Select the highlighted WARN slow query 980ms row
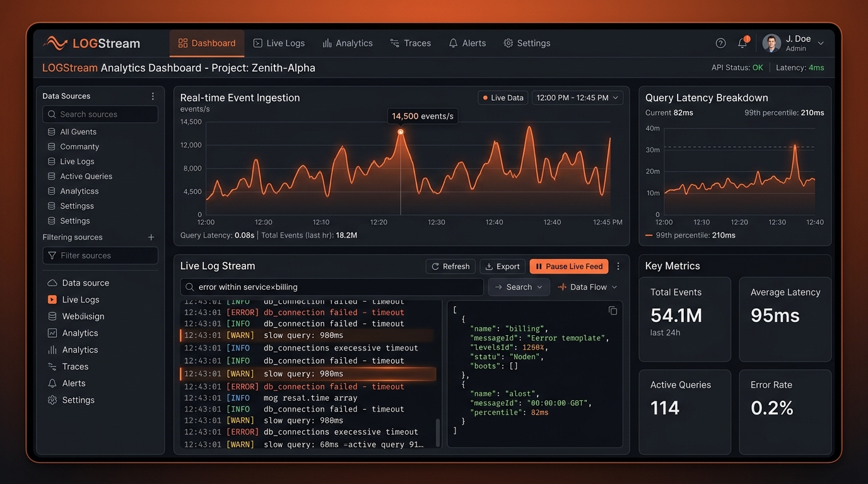Viewport: 868px width, 484px height. pyautogui.click(x=308, y=374)
